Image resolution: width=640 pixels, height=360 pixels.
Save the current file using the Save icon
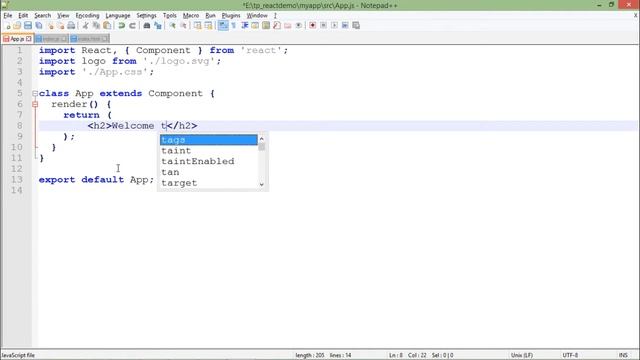tap(28, 25)
